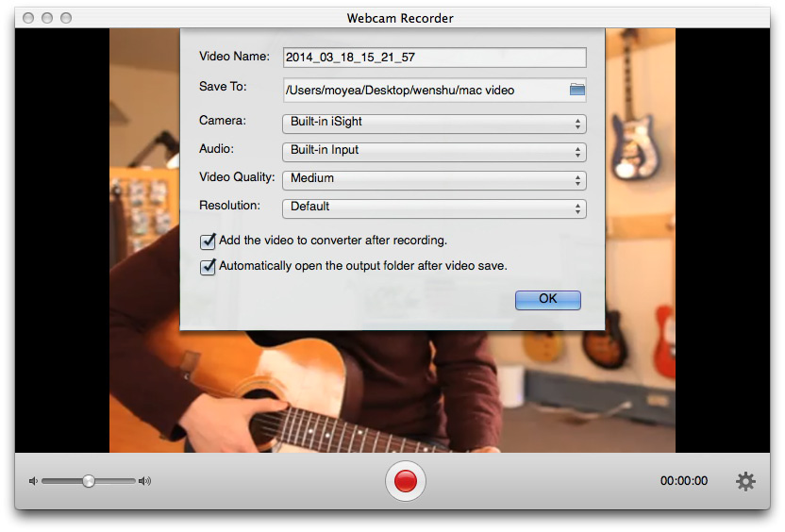Adjust the volume slider knob

point(89,481)
